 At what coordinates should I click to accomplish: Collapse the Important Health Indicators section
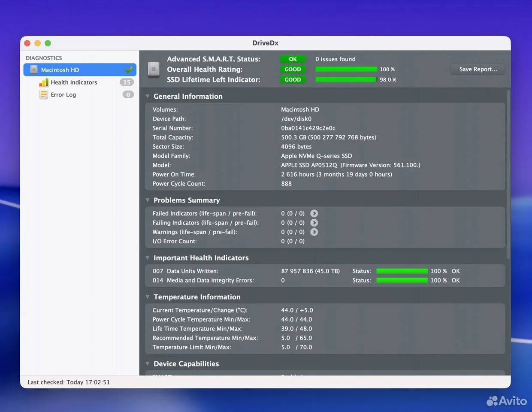click(148, 257)
